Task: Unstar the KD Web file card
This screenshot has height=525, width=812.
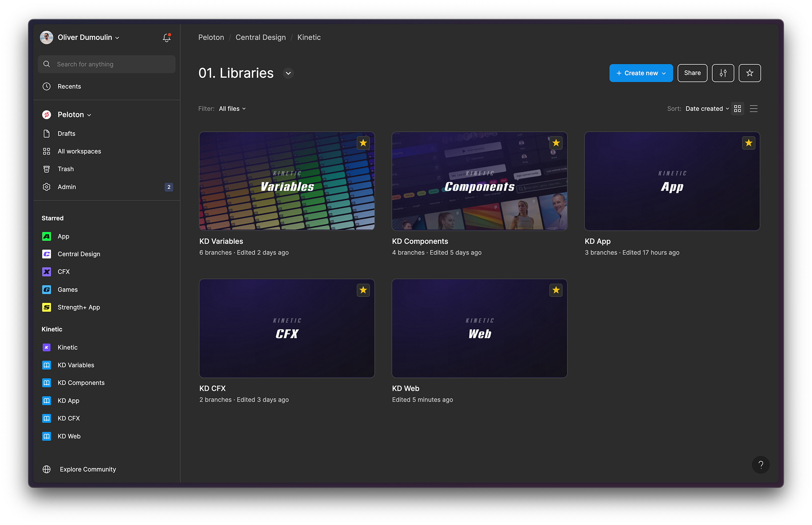Action: (556, 290)
